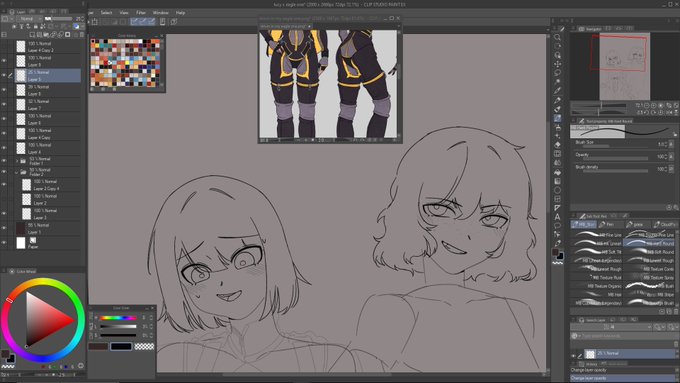The image size is (680, 383).
Task: Collapse Folder 2 in layer list
Action: tap(16, 172)
